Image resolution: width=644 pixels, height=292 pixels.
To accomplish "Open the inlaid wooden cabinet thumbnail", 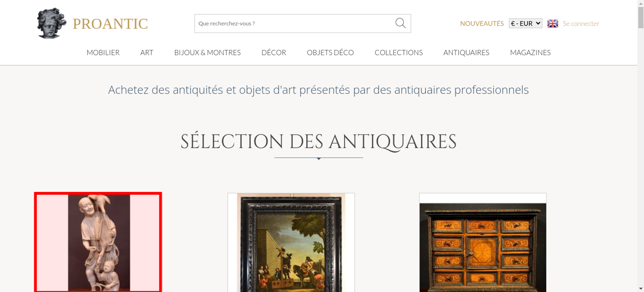I will [x=483, y=242].
